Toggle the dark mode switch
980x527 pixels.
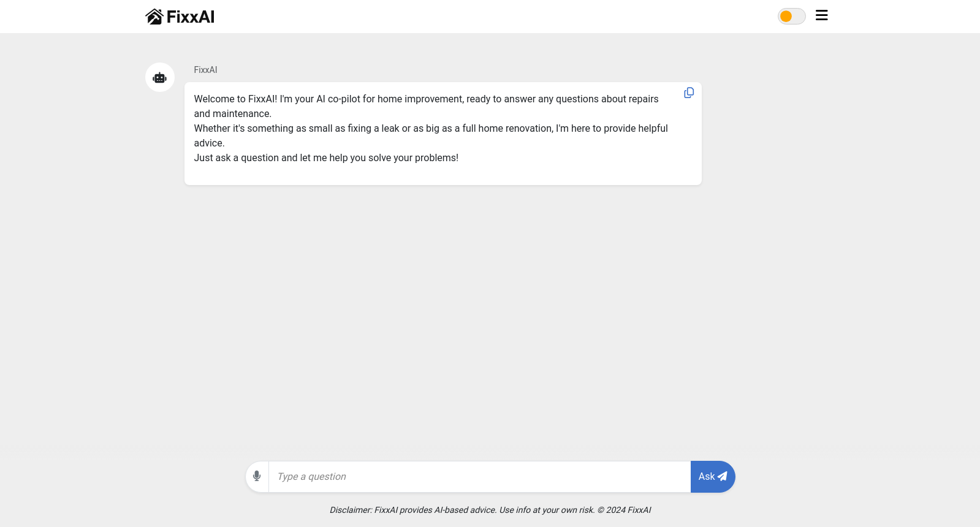point(792,16)
